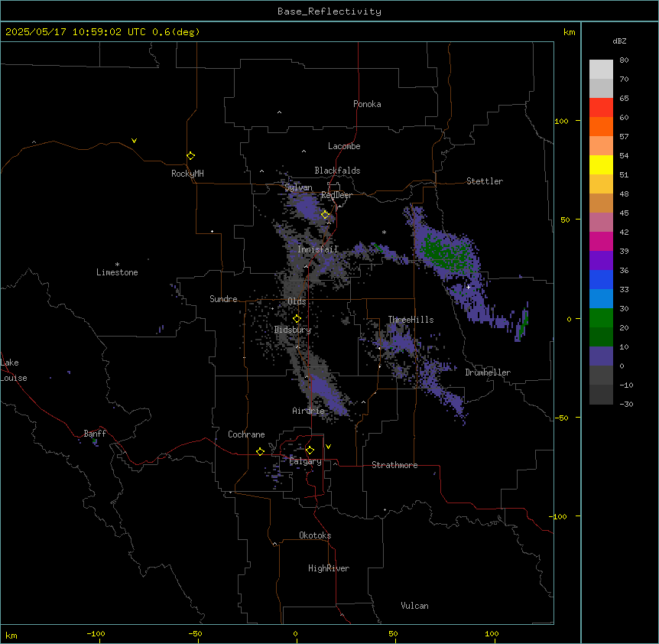Screen dimensions: 659x644
Task: Click the bright green 20-30 dBZ legend swatch
Action: coord(601,318)
